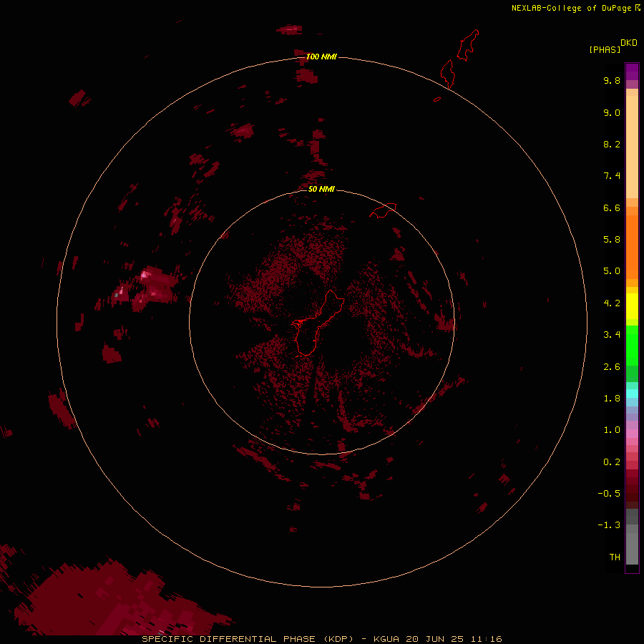644x644 pixels.
Task: Pick the purple band atop the color bar
Action: pos(632,72)
